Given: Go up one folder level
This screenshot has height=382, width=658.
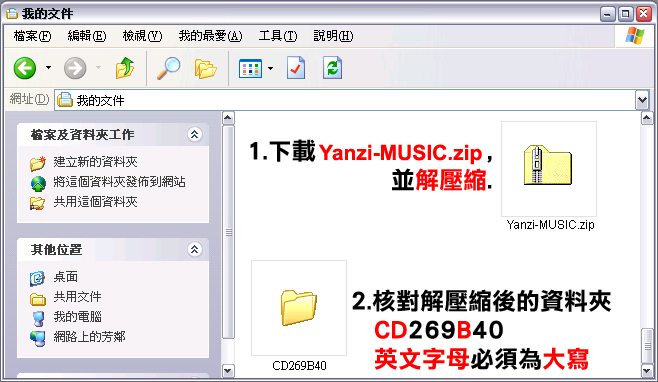Looking at the screenshot, I should (125, 68).
